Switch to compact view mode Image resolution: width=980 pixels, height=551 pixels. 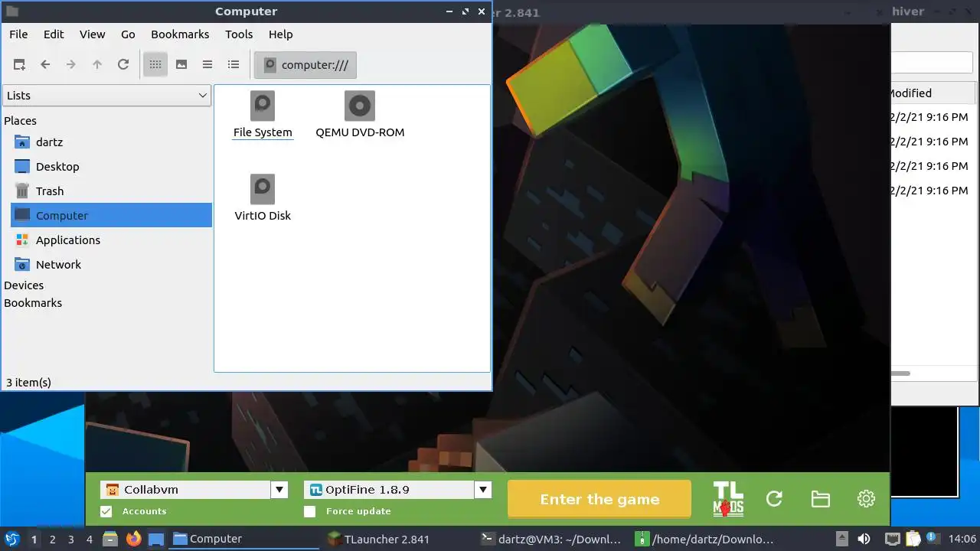(x=207, y=65)
